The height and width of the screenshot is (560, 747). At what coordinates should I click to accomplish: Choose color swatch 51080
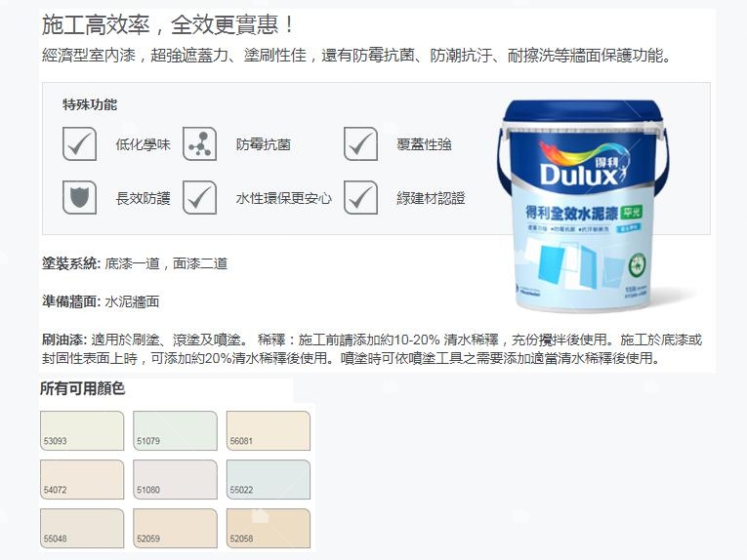[175, 479]
